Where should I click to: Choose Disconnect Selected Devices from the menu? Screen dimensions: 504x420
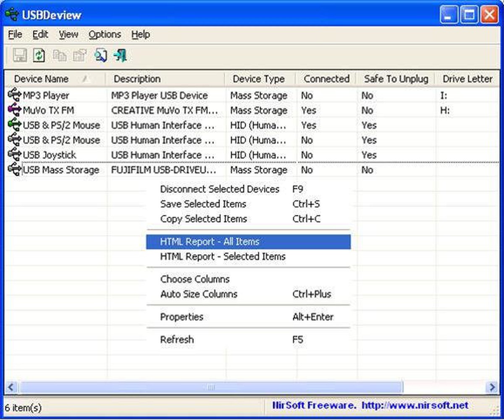coord(220,189)
